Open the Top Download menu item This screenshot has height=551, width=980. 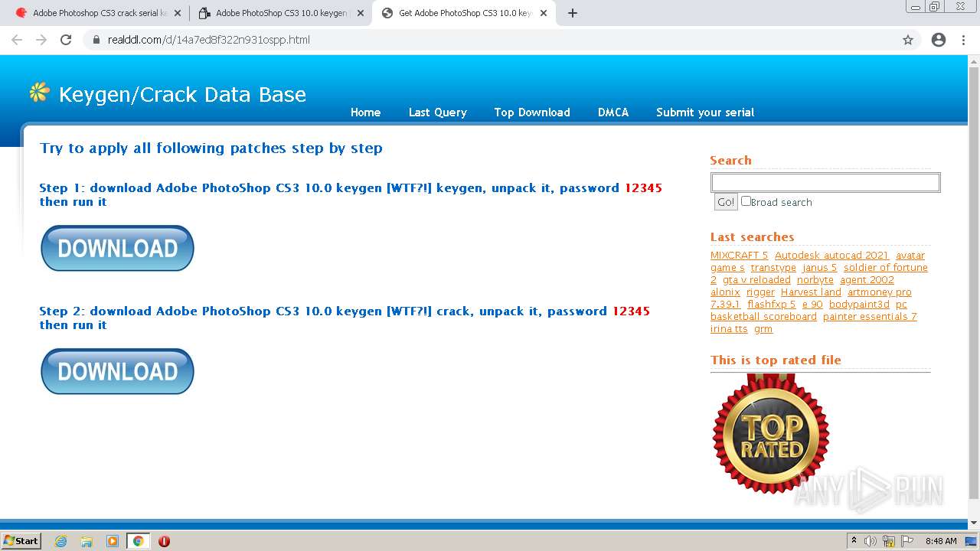click(x=532, y=112)
